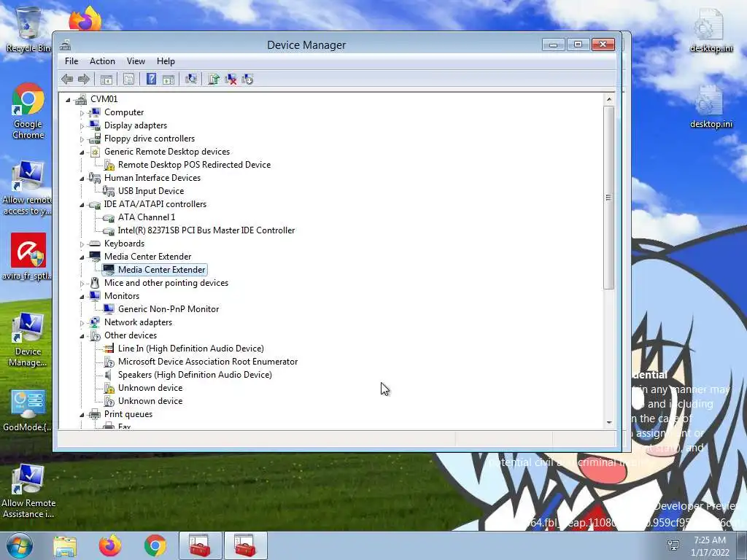Open the Start menu orb
Image resolution: width=747 pixels, height=560 pixels.
[20, 545]
